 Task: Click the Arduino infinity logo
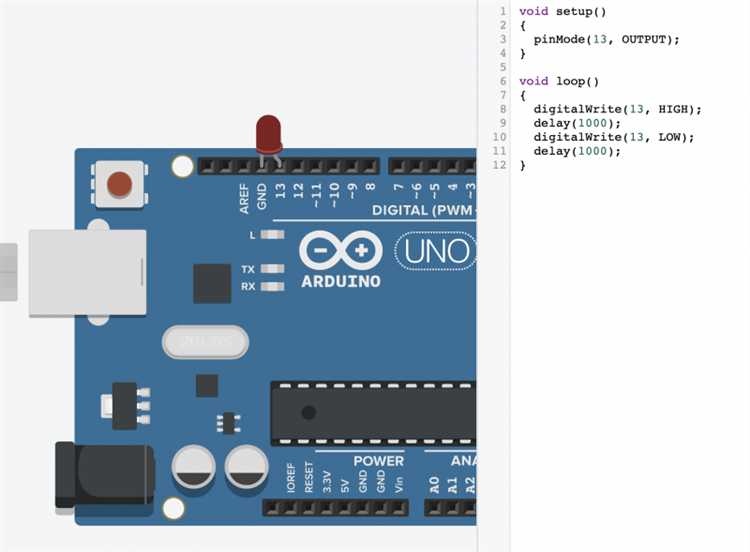pos(341,250)
